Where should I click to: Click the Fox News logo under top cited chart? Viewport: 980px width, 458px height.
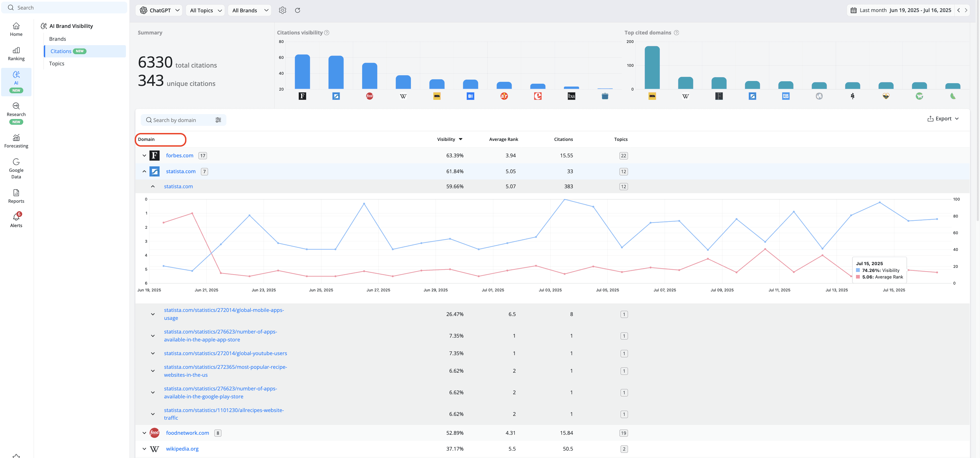(x=786, y=96)
